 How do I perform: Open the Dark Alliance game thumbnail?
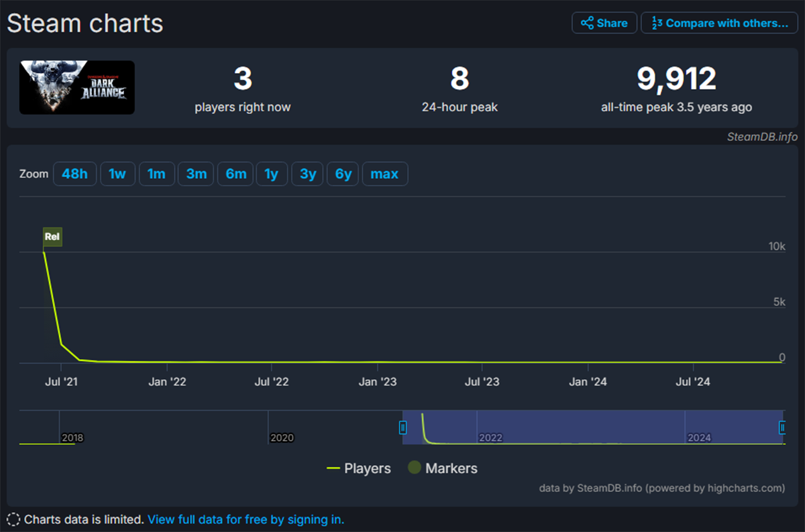coord(77,87)
